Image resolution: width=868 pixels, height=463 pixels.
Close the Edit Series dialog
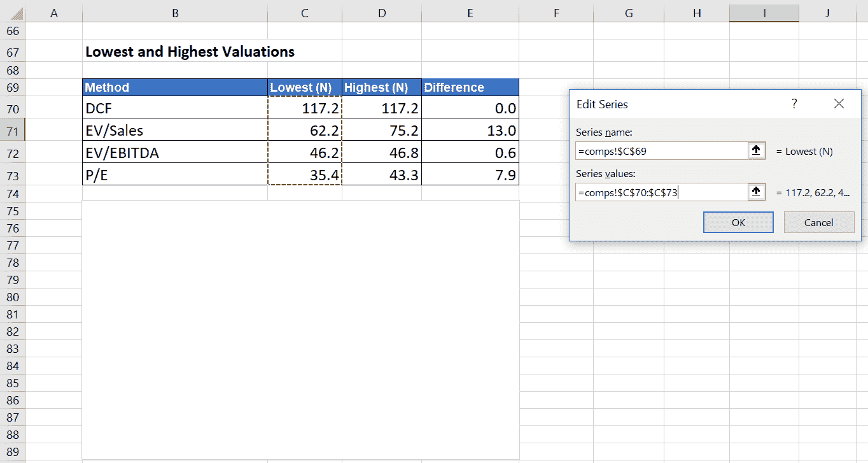(839, 103)
